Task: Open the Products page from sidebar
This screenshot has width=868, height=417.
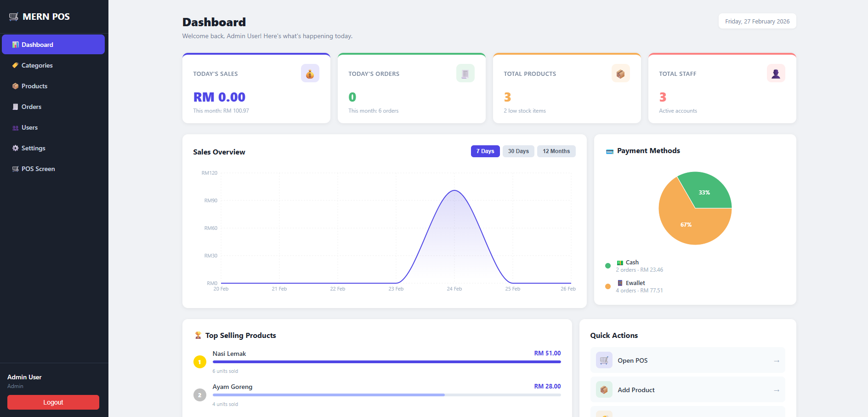Action: point(34,86)
